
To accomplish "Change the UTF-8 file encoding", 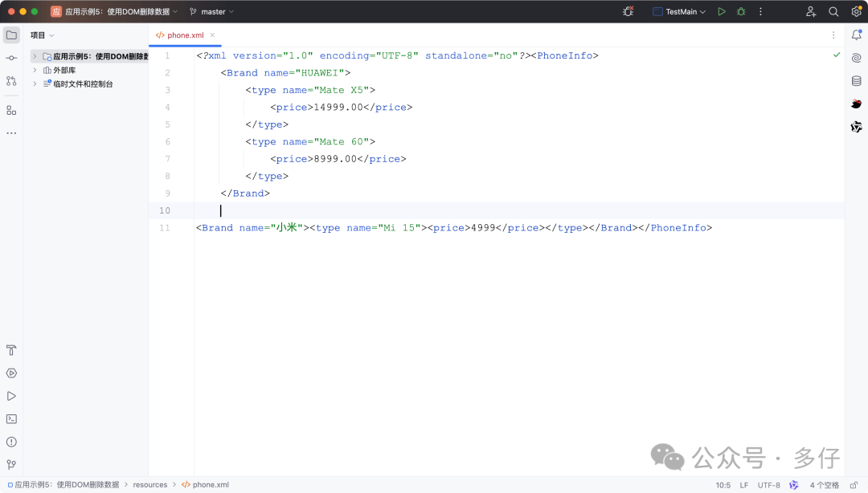I will click(769, 485).
